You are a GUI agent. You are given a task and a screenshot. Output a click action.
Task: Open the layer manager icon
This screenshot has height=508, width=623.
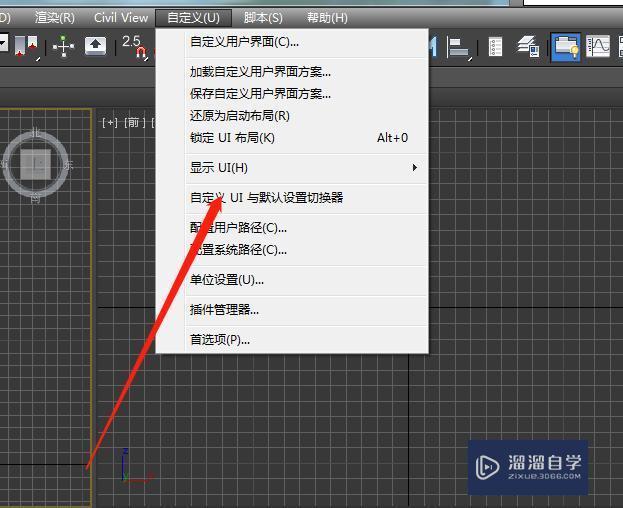click(528, 46)
